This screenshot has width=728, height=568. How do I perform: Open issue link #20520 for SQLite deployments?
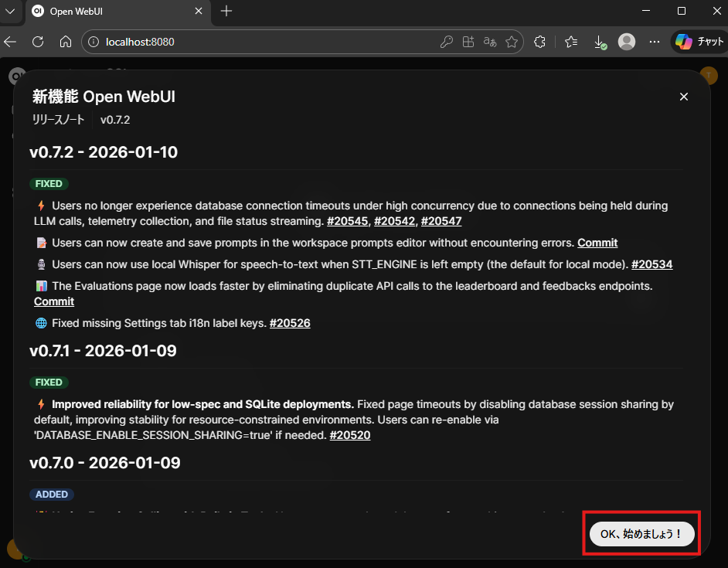coord(350,435)
